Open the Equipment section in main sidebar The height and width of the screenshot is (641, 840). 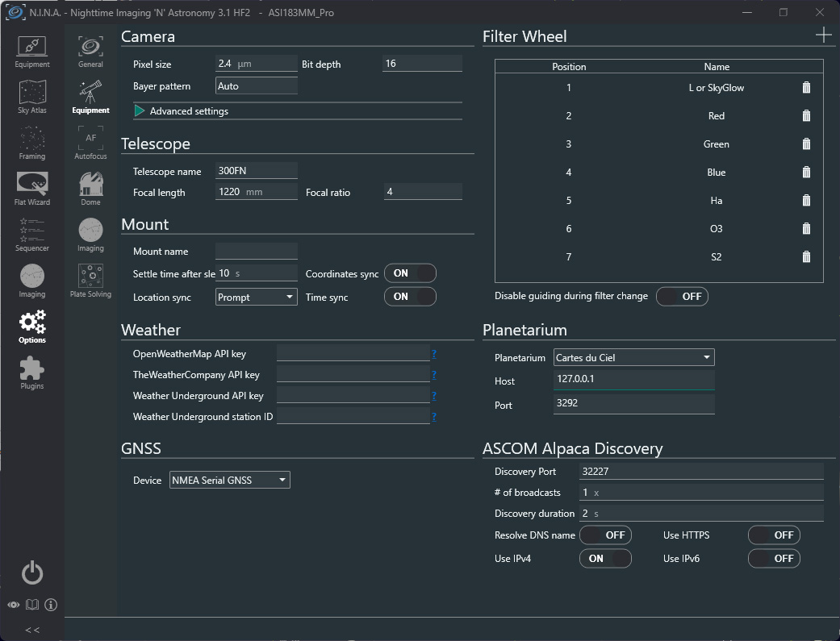pyautogui.click(x=32, y=52)
